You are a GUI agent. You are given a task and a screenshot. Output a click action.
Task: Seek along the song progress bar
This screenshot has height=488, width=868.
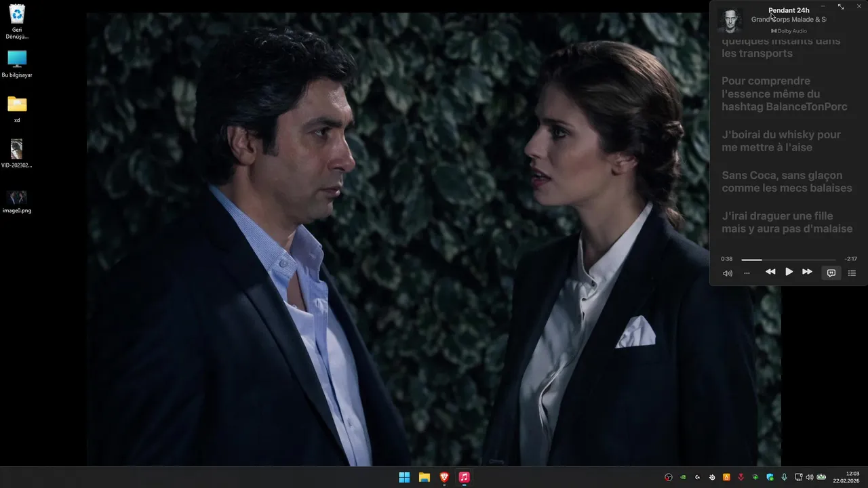tap(789, 260)
